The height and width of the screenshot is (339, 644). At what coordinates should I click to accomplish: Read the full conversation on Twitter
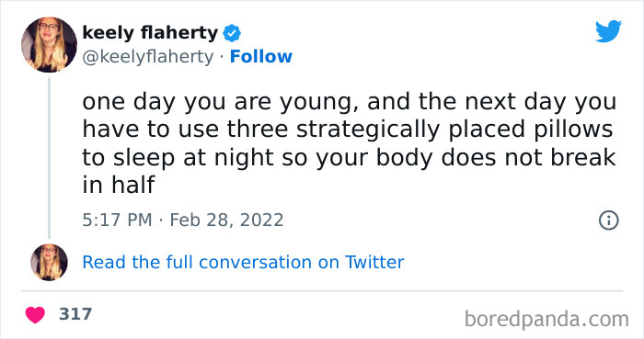[243, 263]
